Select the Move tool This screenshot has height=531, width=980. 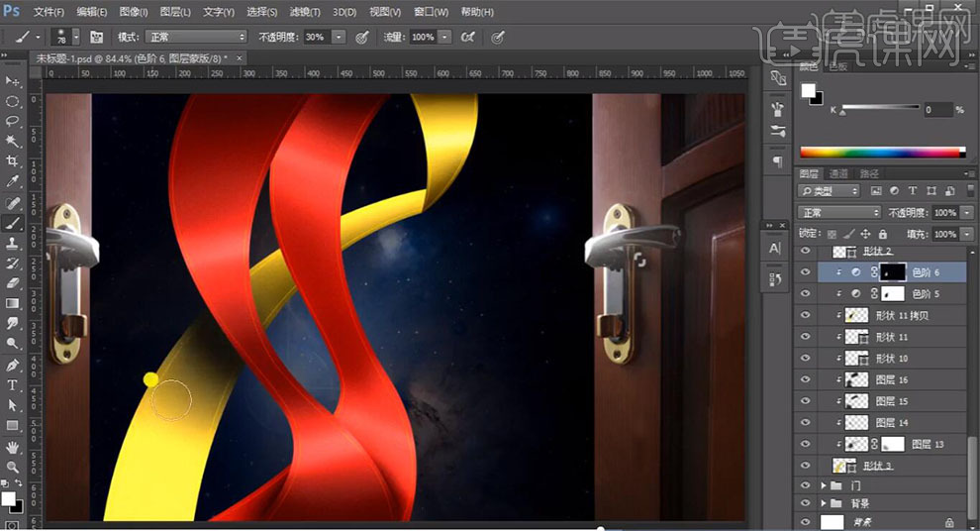(12, 81)
